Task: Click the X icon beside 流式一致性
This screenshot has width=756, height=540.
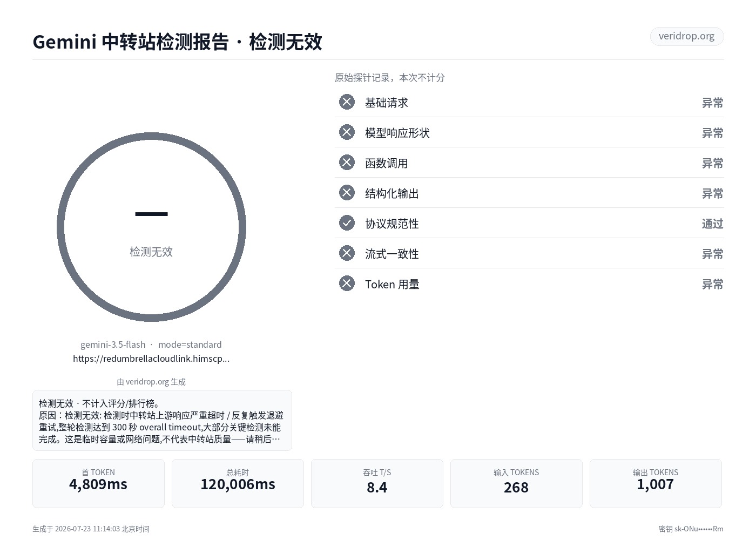Action: pos(347,253)
